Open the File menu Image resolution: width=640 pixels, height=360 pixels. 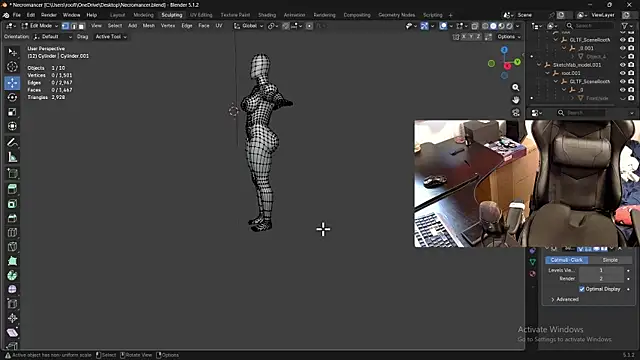(16, 15)
